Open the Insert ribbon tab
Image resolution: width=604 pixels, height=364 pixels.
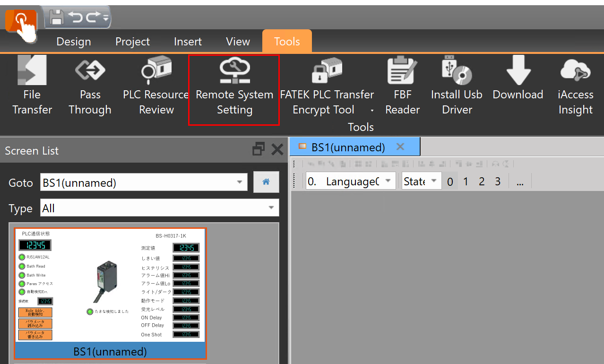pos(188,42)
